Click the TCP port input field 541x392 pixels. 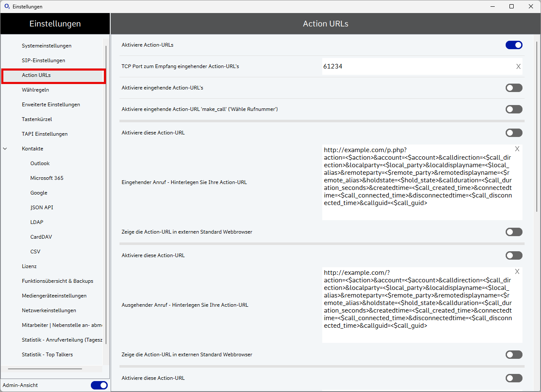pyautogui.click(x=416, y=66)
